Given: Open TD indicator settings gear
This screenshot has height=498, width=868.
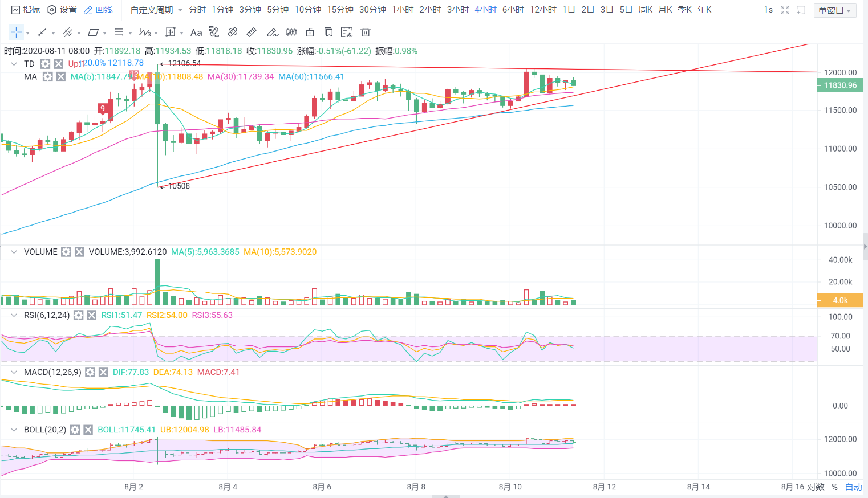Looking at the screenshot, I should pos(45,64).
